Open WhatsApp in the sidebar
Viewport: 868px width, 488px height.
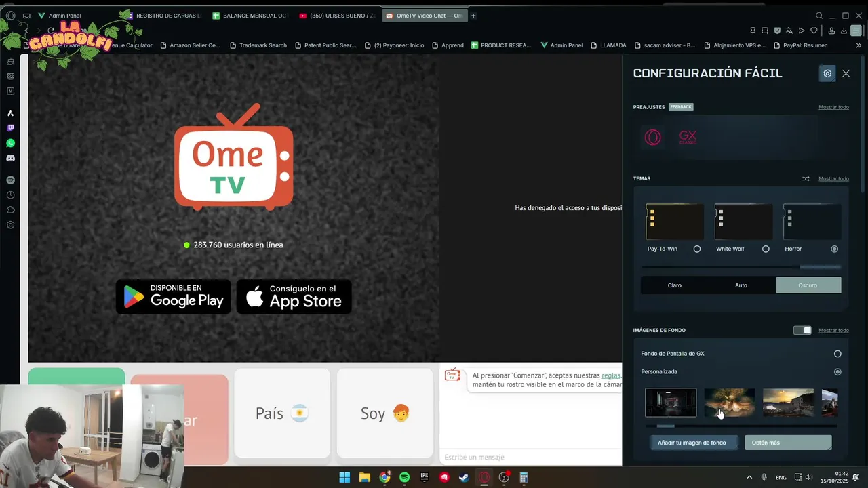(x=10, y=143)
